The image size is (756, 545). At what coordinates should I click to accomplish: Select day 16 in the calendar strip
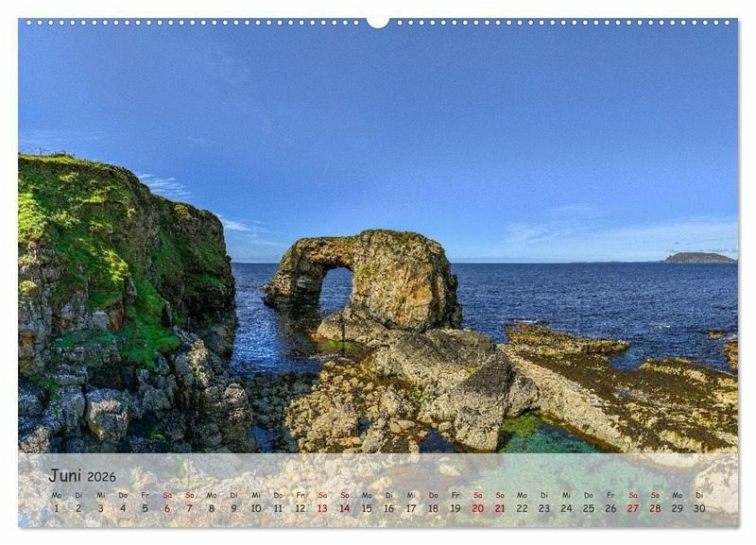[389, 508]
